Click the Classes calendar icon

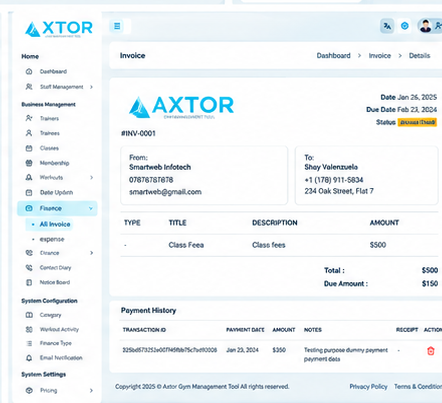click(29, 148)
